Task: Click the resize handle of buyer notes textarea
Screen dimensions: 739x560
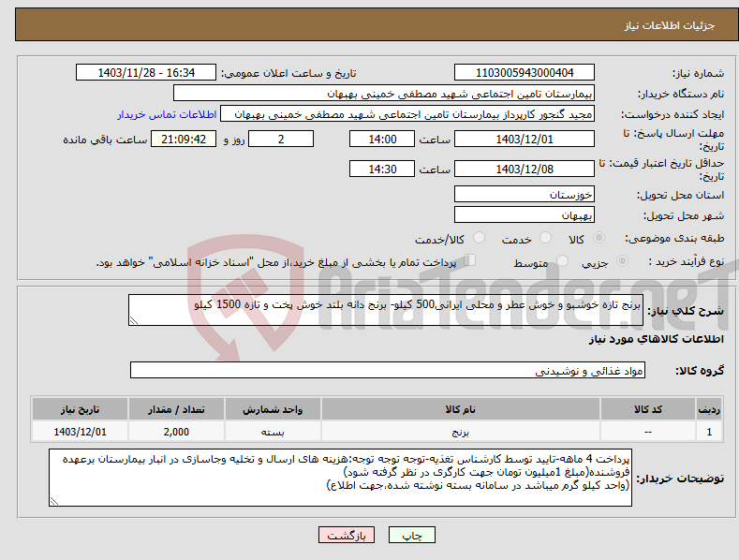Action: tap(54, 502)
